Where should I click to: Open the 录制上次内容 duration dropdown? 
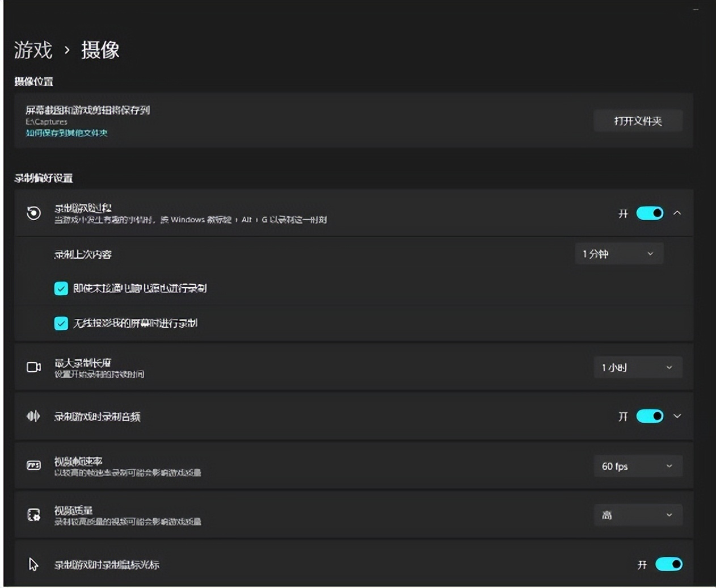618,254
